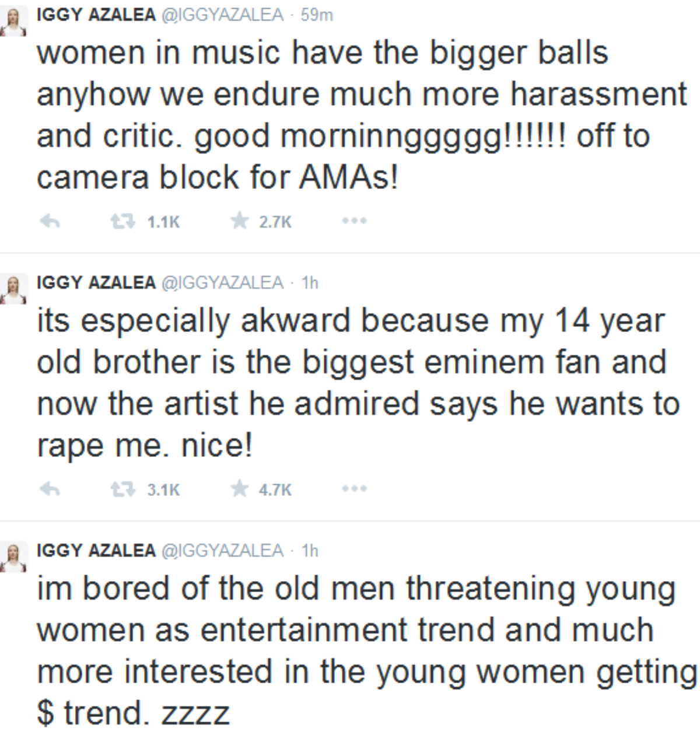
Task: Click the @IGGYAZALEA handle on the eminem tweet
Action: tap(221, 283)
